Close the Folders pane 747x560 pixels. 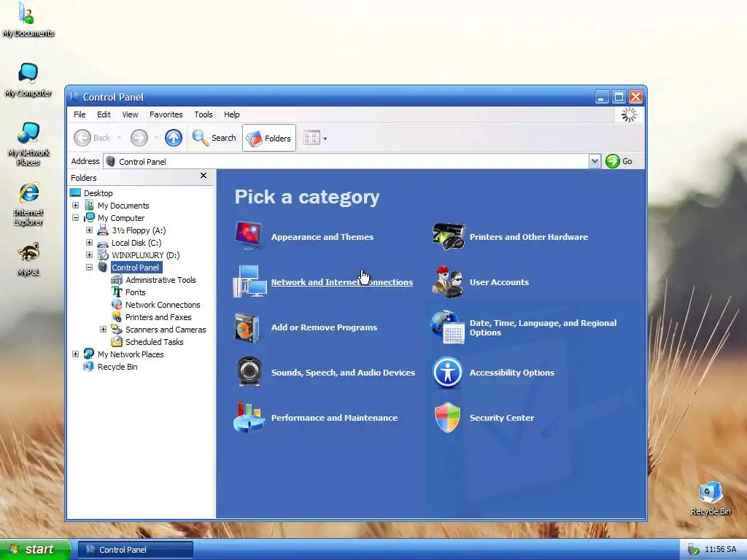coord(204,176)
